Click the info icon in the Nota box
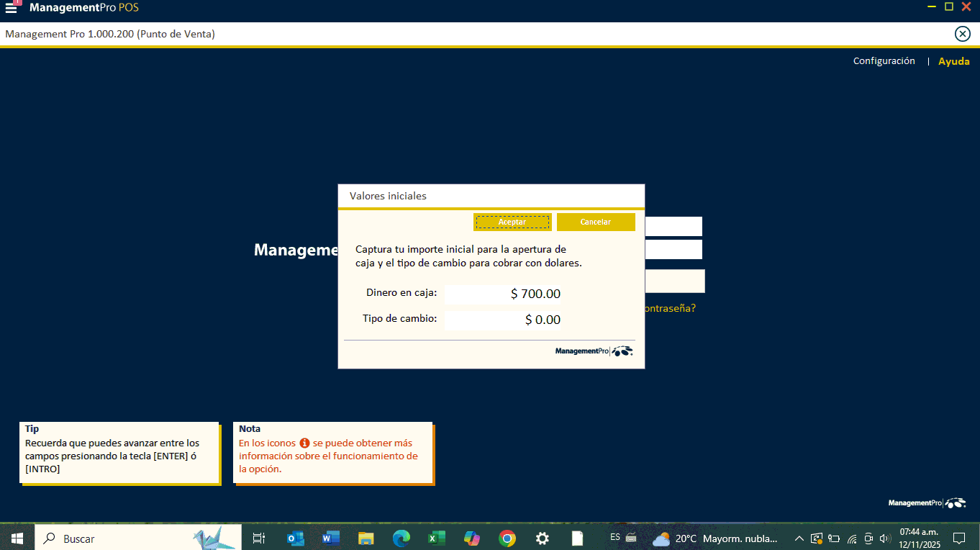 tap(304, 443)
